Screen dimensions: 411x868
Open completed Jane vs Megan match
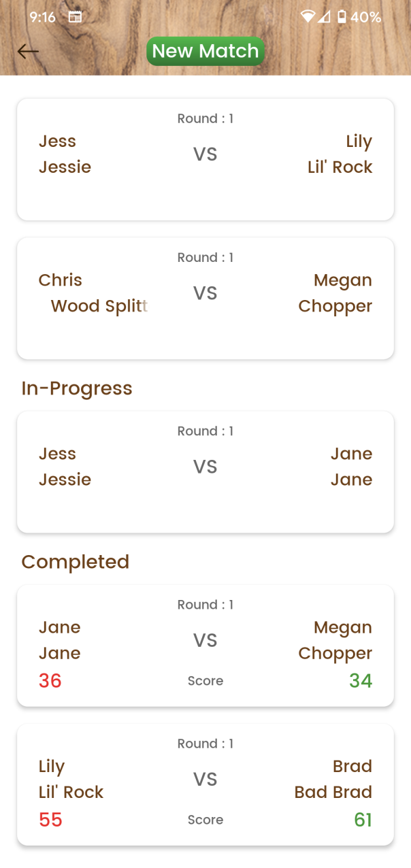point(205,645)
